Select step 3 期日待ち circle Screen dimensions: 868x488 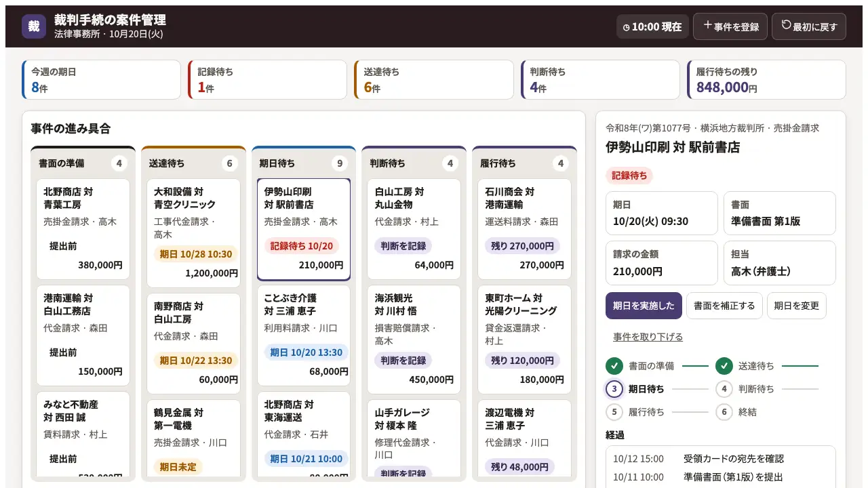click(x=614, y=389)
